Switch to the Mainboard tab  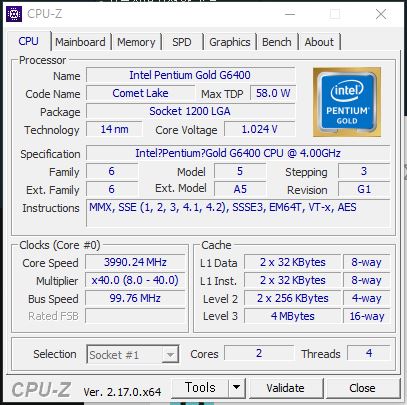coord(80,42)
